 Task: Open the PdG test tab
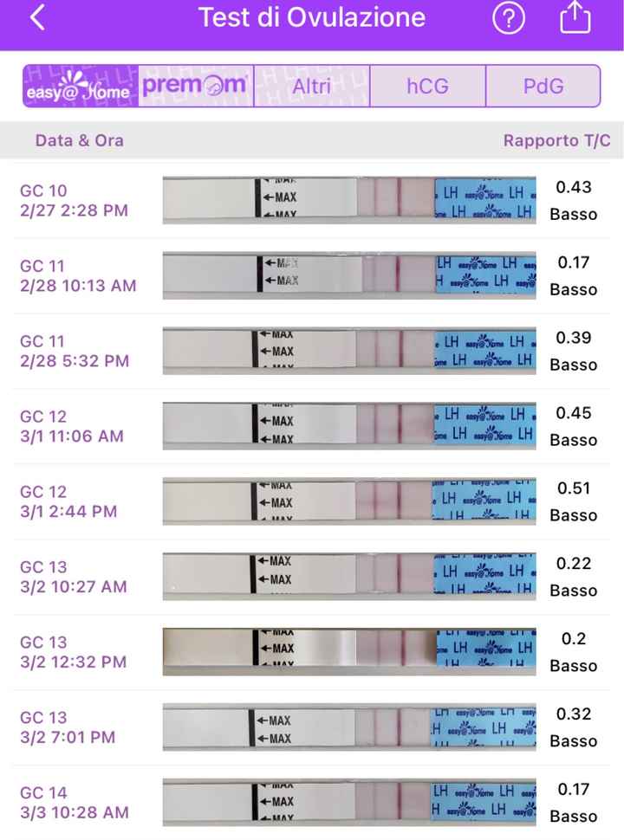pyautogui.click(x=543, y=86)
